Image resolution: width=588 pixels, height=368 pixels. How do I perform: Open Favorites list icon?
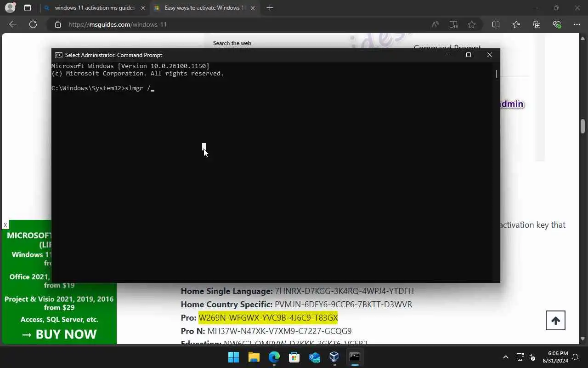click(x=516, y=24)
